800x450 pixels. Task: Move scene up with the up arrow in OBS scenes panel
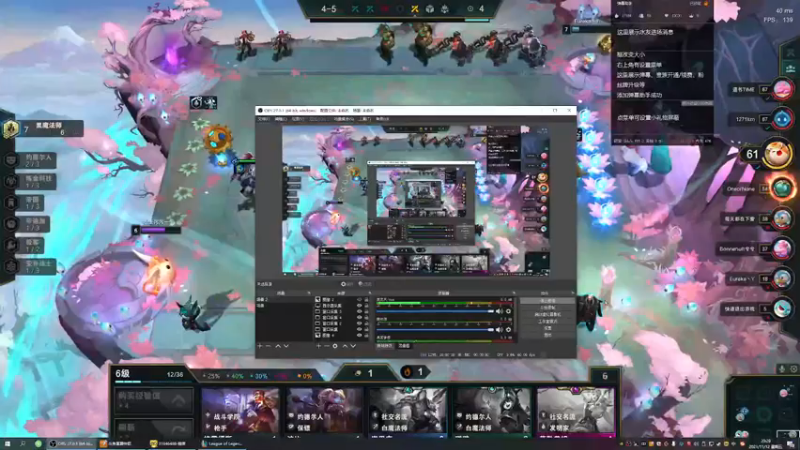[x=278, y=346]
